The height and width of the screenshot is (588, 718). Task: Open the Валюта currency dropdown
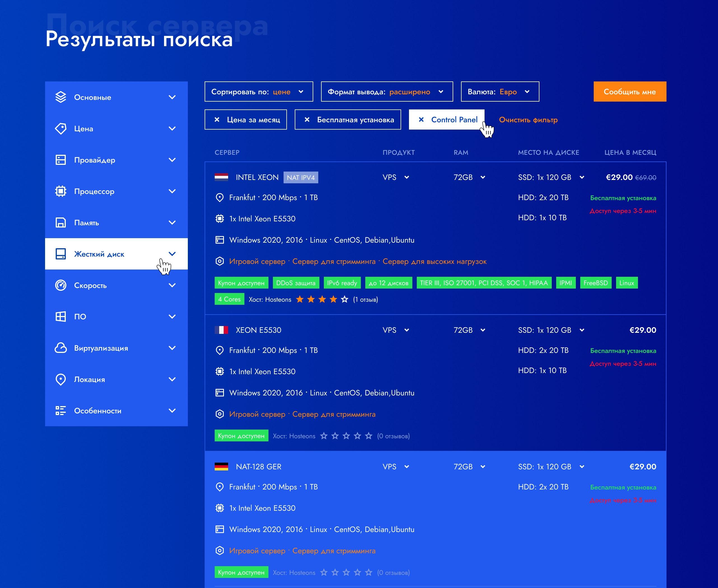tap(500, 92)
